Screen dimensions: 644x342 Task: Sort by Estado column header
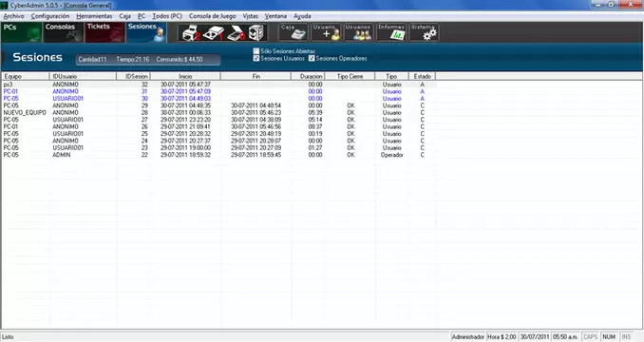[423, 76]
